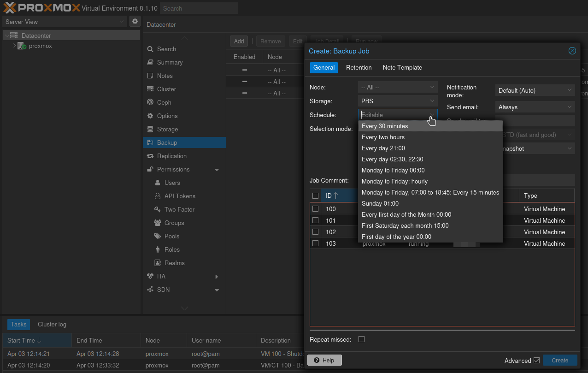The height and width of the screenshot is (373, 588).
Task: Collapse the SDN submenu arrow
Action: (217, 290)
